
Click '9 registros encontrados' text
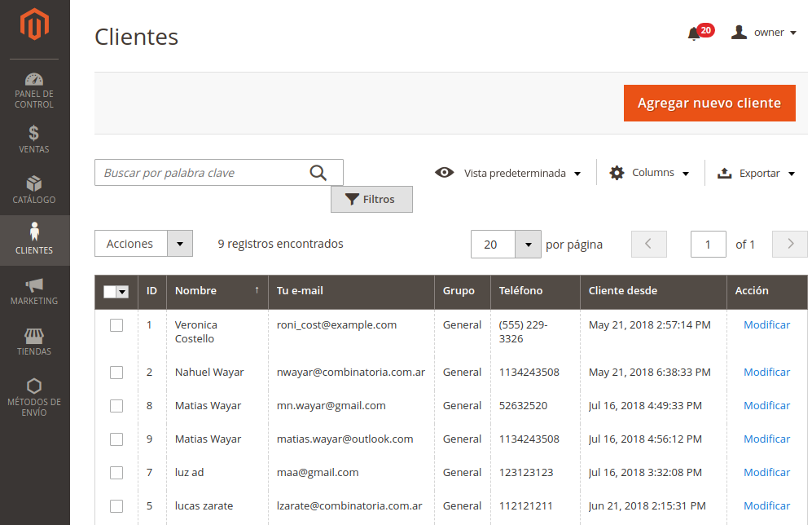pyautogui.click(x=280, y=244)
